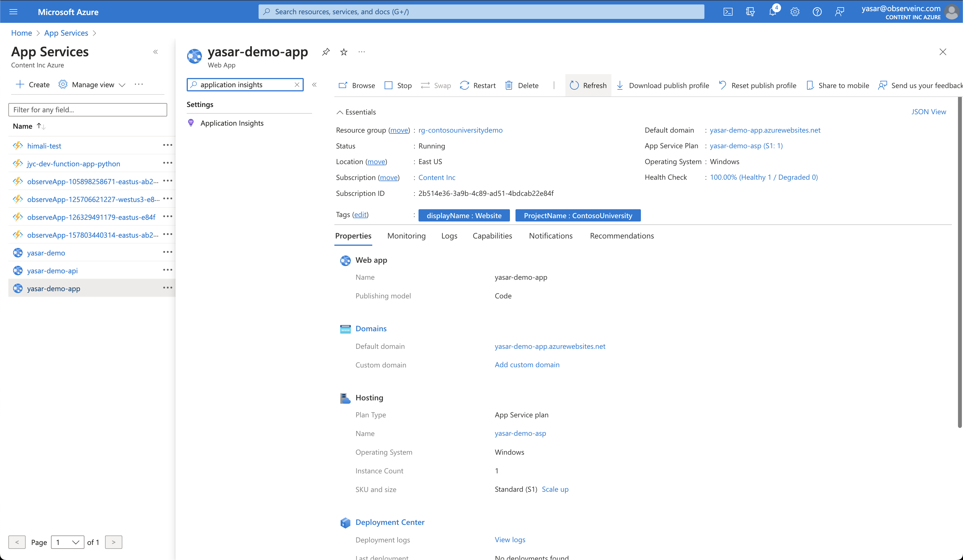Open Application Insights menu item
Image resolution: width=963 pixels, height=560 pixels.
point(232,123)
